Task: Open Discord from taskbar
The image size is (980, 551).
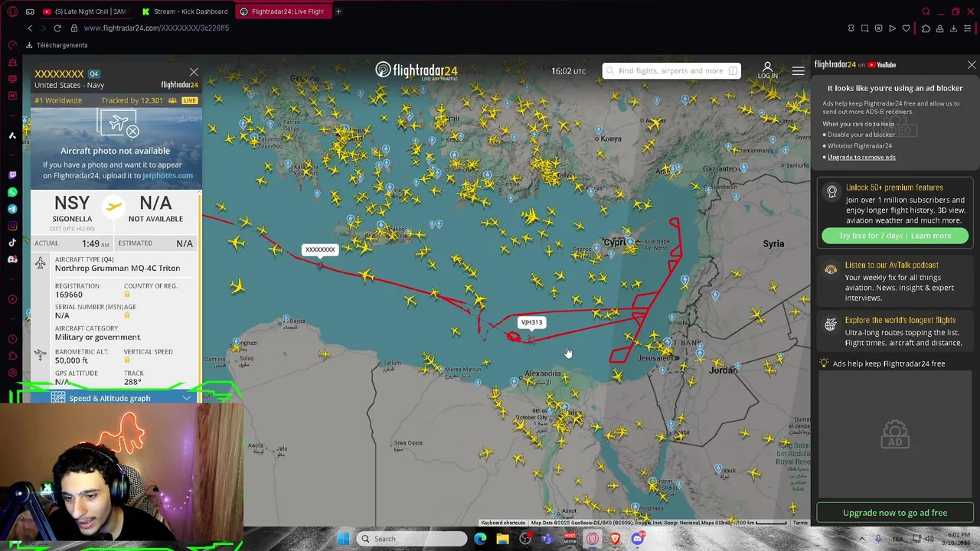Action: click(x=637, y=539)
